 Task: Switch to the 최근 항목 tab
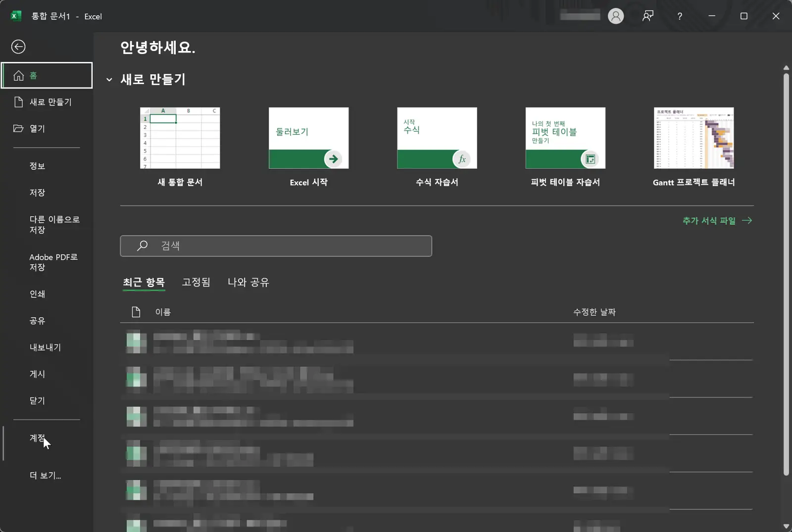click(144, 282)
